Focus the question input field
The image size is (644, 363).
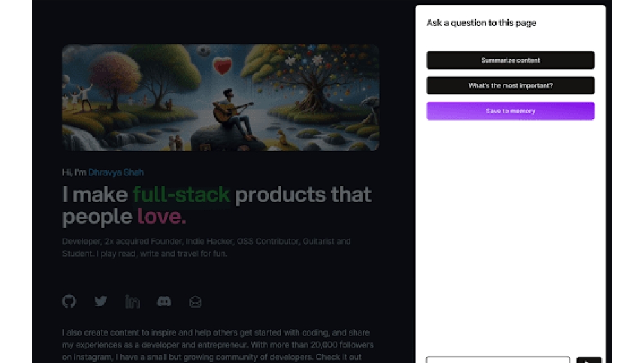498,360
